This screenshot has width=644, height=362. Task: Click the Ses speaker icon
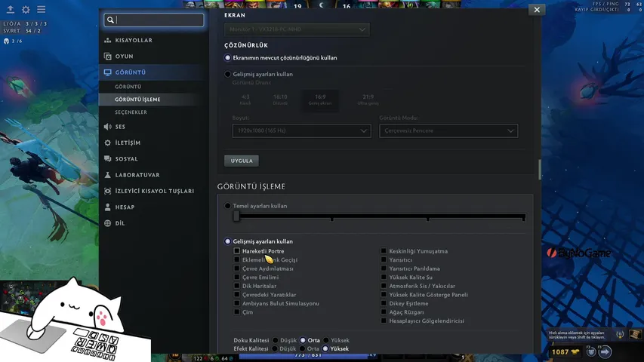(x=108, y=127)
